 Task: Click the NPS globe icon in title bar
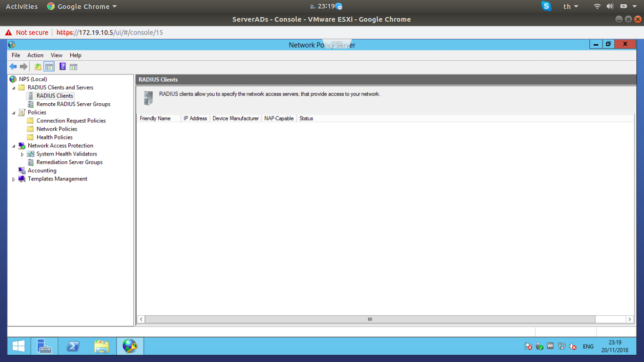coord(12,45)
